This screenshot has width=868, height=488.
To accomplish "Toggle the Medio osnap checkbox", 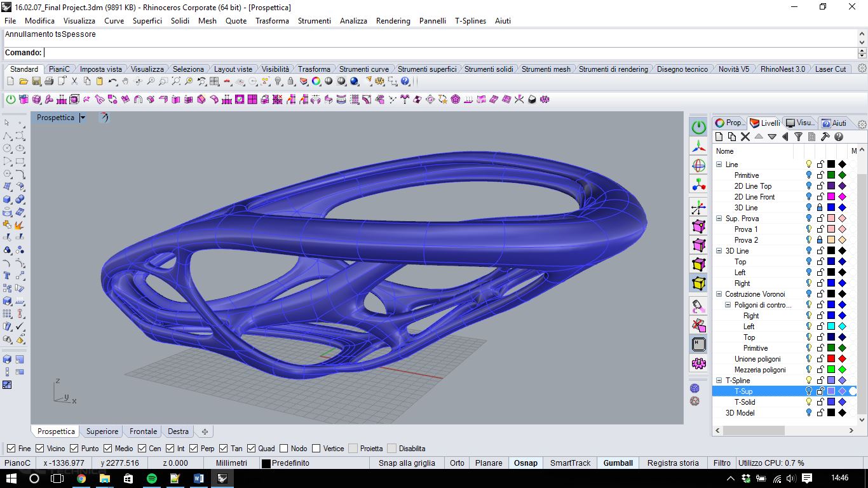I will 107,449.
